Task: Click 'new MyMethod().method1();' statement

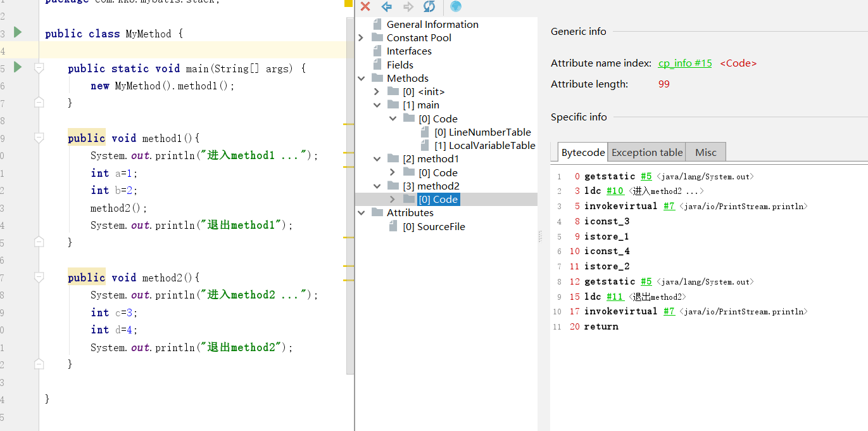Action: [163, 86]
